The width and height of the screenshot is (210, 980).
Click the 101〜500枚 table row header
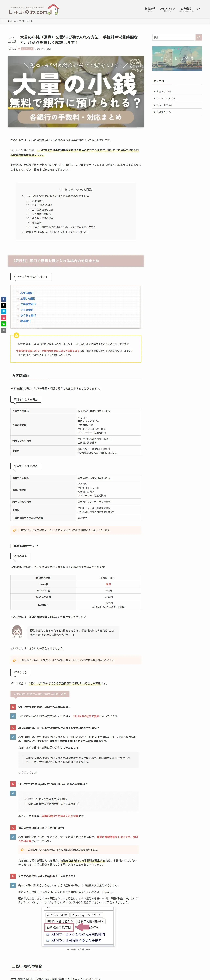click(43, 591)
